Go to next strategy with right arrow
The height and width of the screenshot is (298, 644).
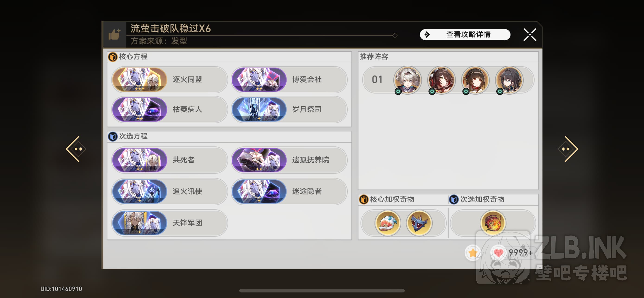pyautogui.click(x=568, y=149)
